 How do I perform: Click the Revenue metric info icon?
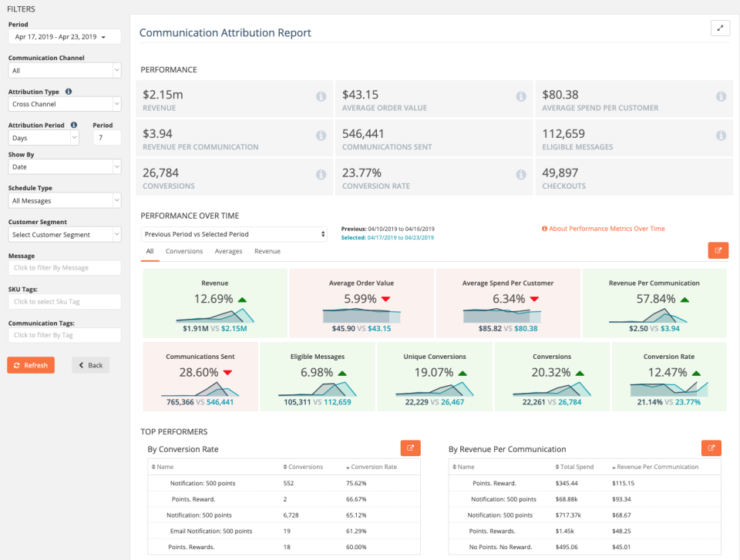(321, 97)
